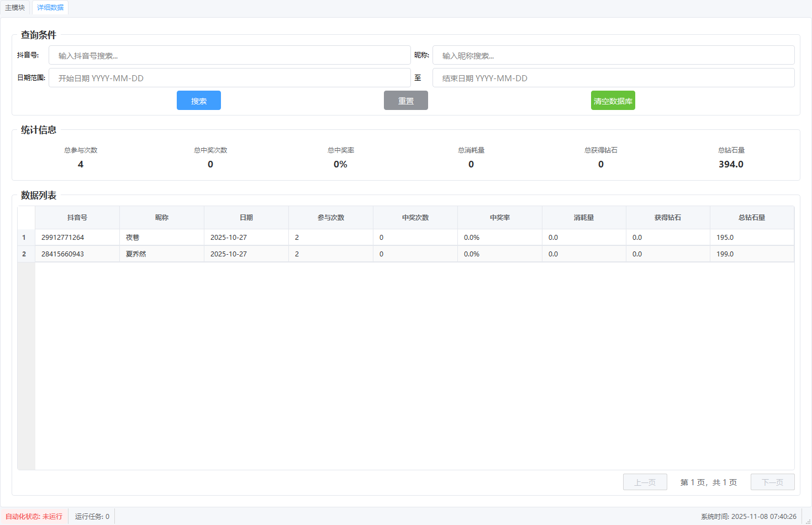Click the 总钻石量 column header
This screenshot has height=525, width=812.
[x=752, y=218]
